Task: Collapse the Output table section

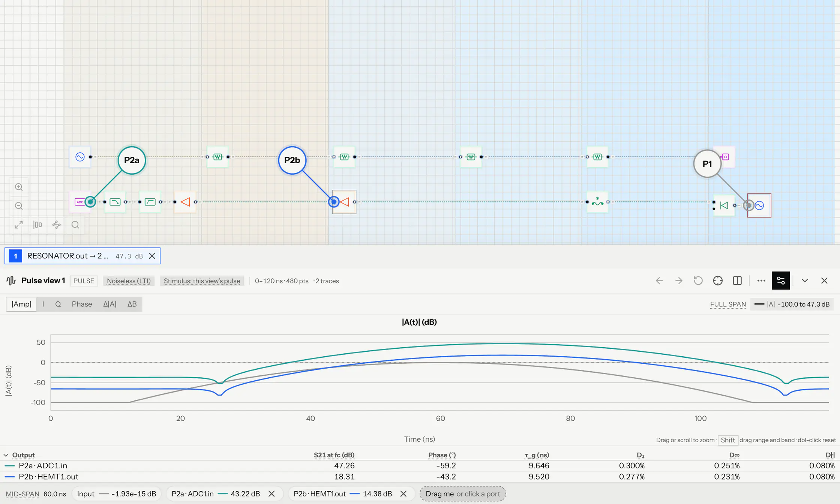Action: tap(6, 455)
